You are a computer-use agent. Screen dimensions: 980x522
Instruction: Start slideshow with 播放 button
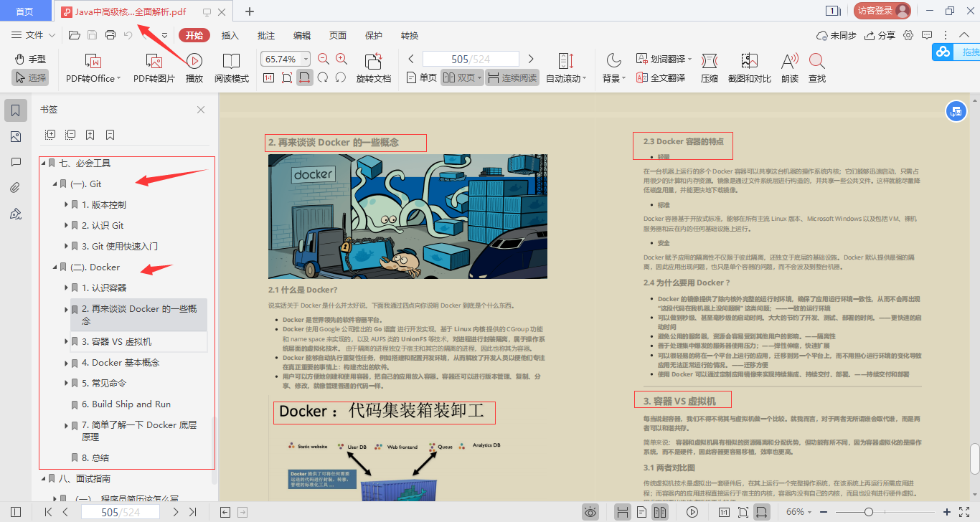[194, 69]
